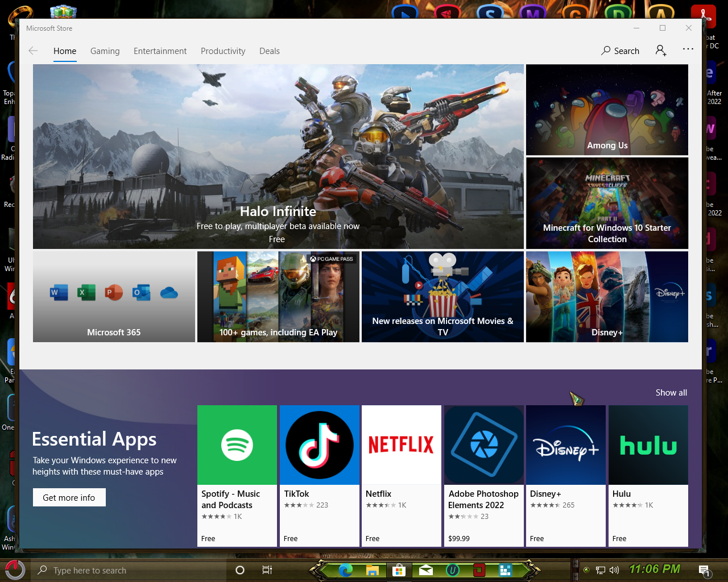728x582 pixels.
Task: Open the Disney+ app logo in Essential Apps
Action: coord(566,445)
